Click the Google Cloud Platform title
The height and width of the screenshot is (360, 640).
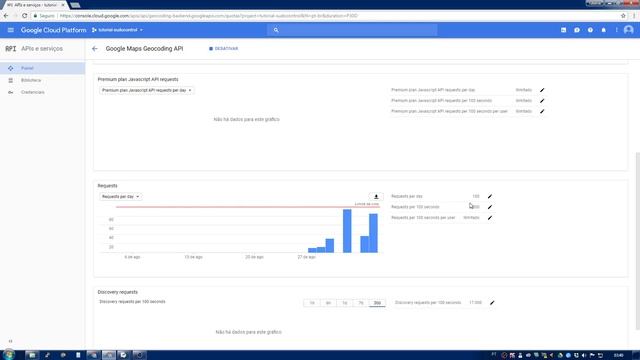coord(53,30)
